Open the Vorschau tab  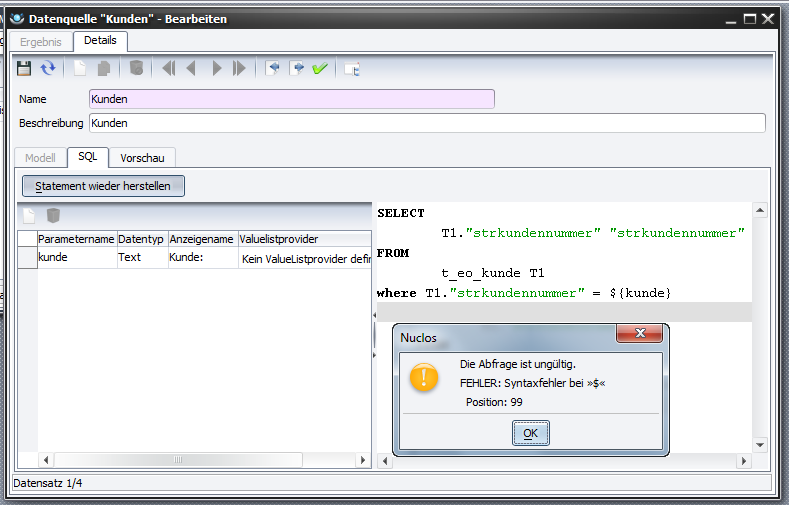(x=142, y=158)
